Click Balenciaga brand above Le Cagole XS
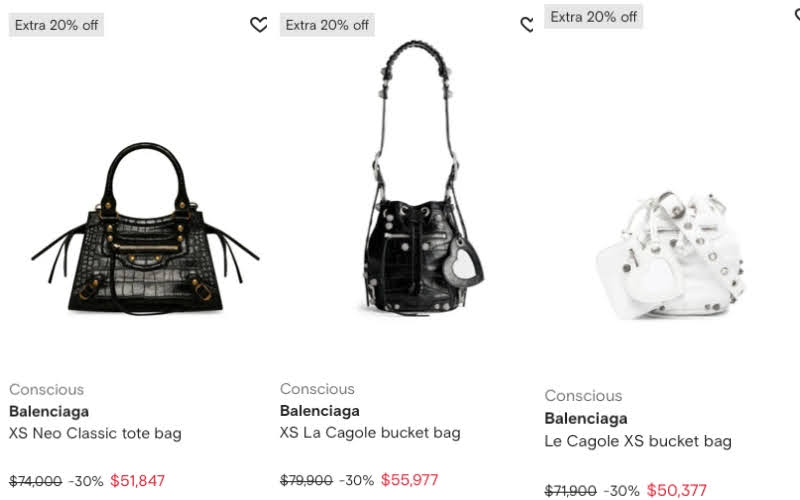The width and height of the screenshot is (800, 500). 586,418
